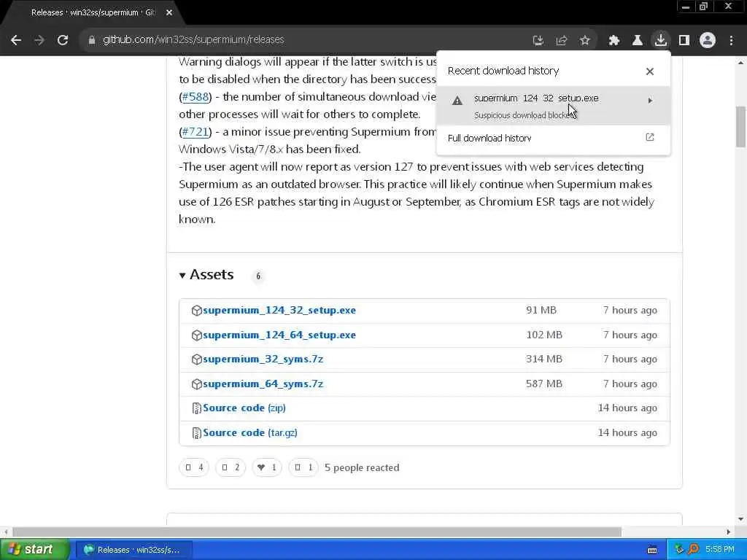747x560 pixels.
Task: Toggle the Downloads toolbar button
Action: click(660, 40)
